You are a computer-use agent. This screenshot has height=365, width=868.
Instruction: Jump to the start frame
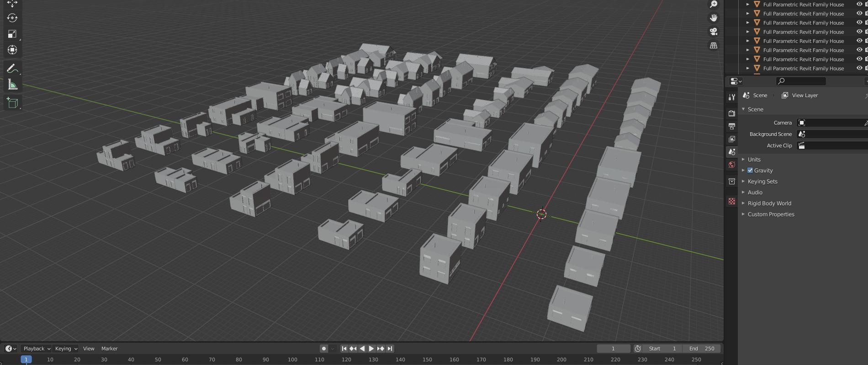pos(344,349)
